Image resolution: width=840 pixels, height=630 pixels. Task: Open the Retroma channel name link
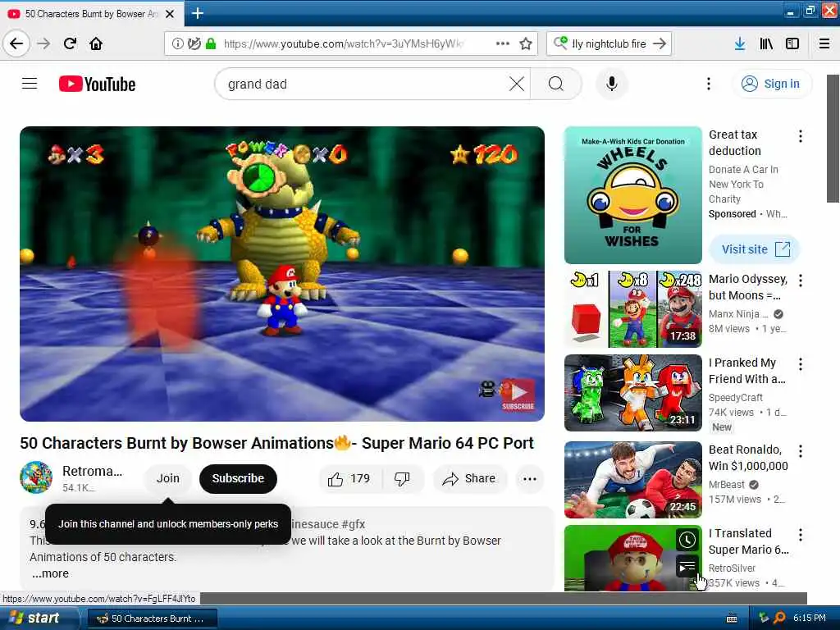click(x=92, y=471)
